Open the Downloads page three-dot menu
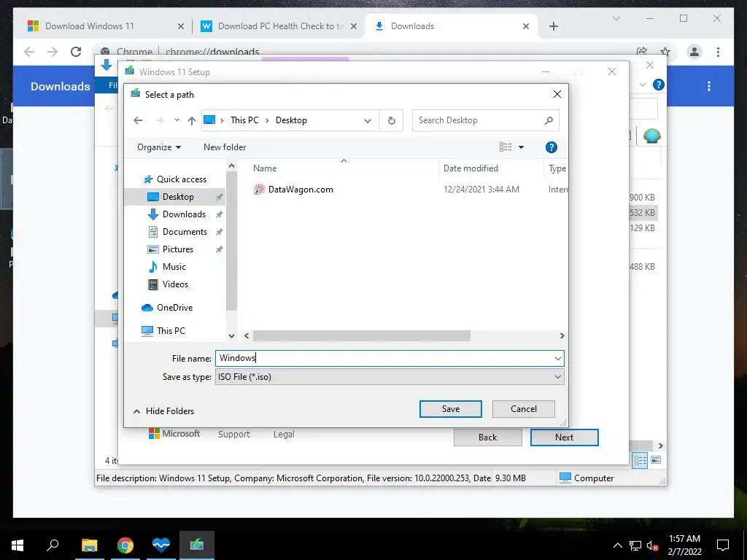 pos(709,86)
